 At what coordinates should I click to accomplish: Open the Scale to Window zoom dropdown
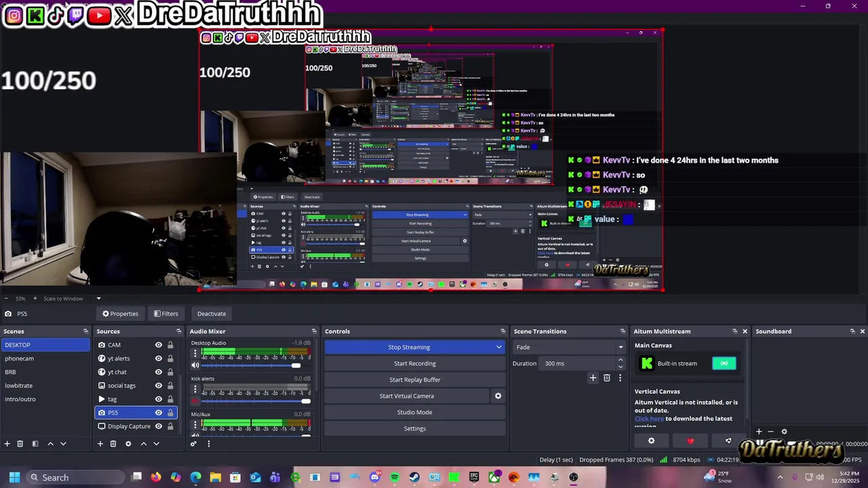point(98,298)
